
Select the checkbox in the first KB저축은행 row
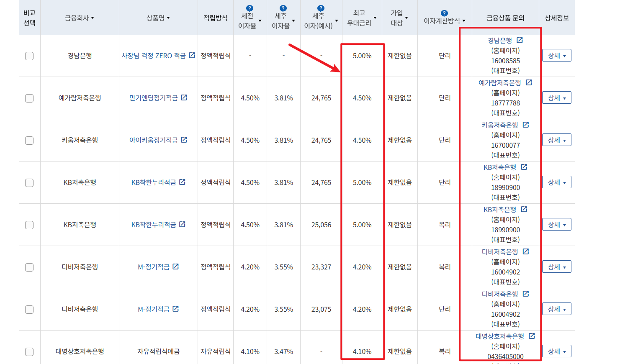tap(29, 182)
